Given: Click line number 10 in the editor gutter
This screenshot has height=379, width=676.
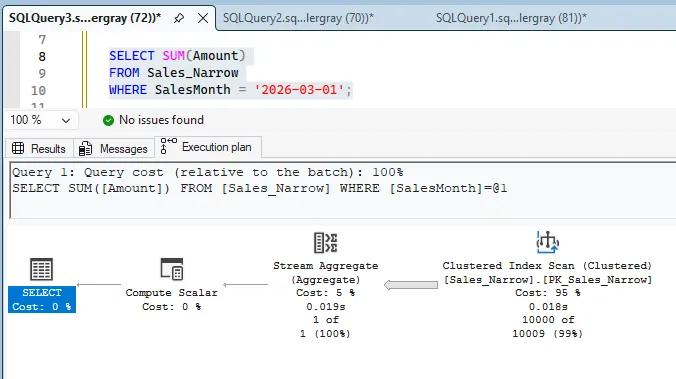Looking at the screenshot, I should 38,91.
